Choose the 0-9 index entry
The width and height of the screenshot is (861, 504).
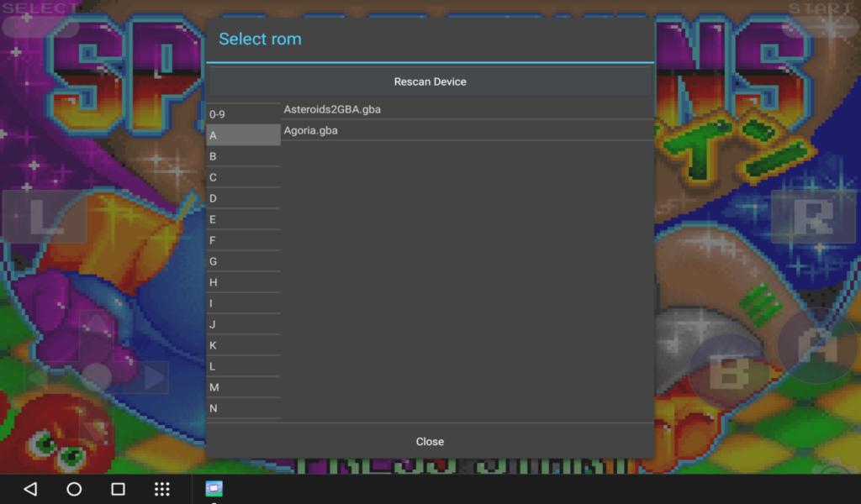(243, 114)
